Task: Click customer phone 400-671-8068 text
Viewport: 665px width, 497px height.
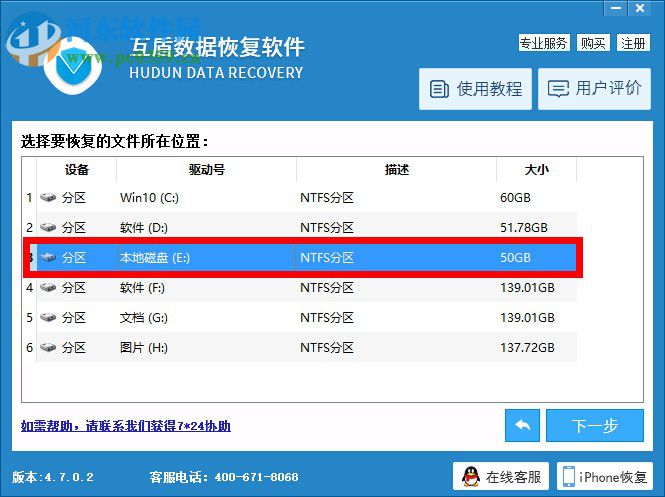Action: click(x=224, y=477)
